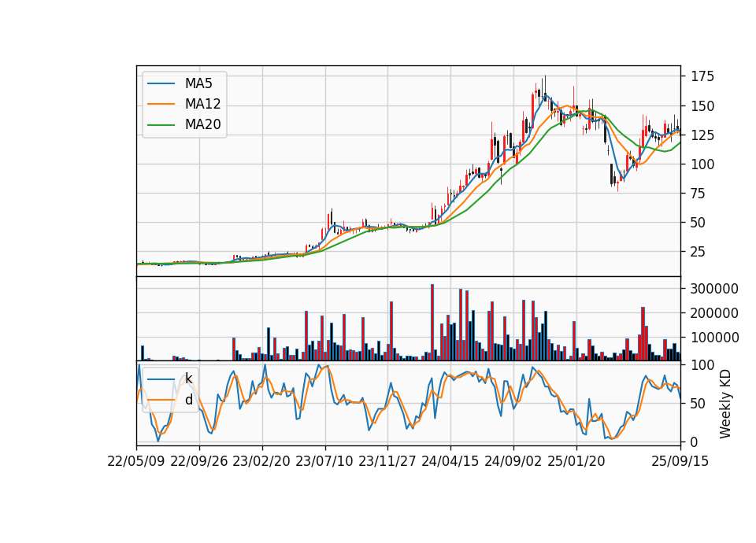Click the blue MA5 legend line sample
This screenshot has width=756, height=543.
161,83
